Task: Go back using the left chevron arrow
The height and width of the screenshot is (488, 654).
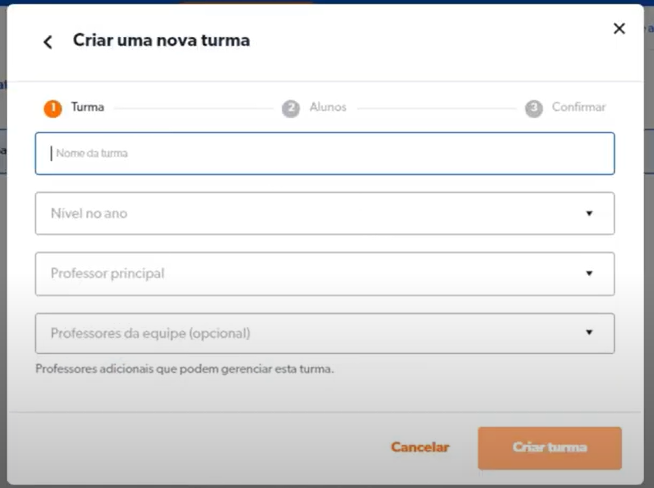Action: click(47, 42)
